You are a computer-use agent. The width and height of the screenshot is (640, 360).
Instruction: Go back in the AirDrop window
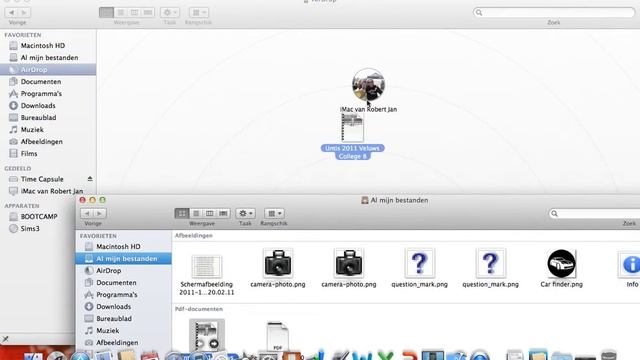click(x=11, y=13)
